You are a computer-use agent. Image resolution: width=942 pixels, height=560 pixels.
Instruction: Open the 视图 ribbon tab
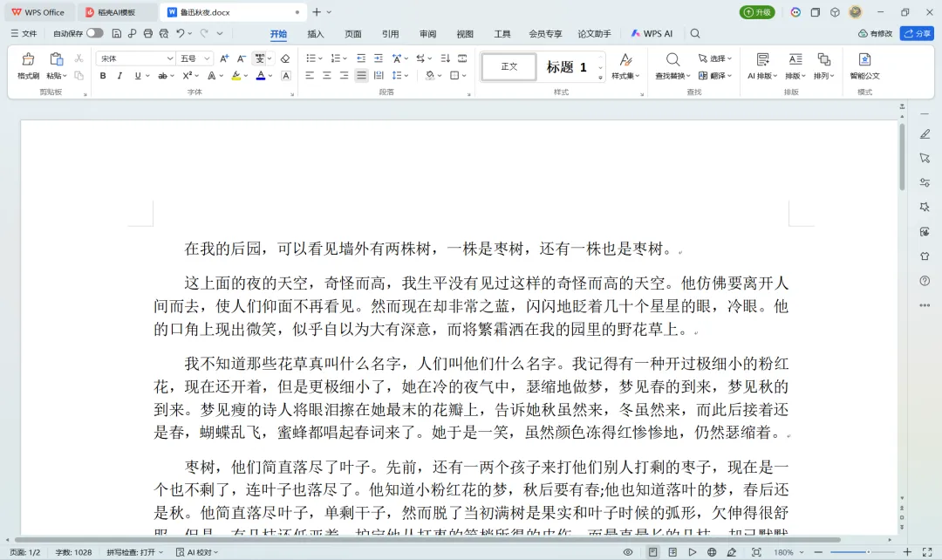click(465, 34)
